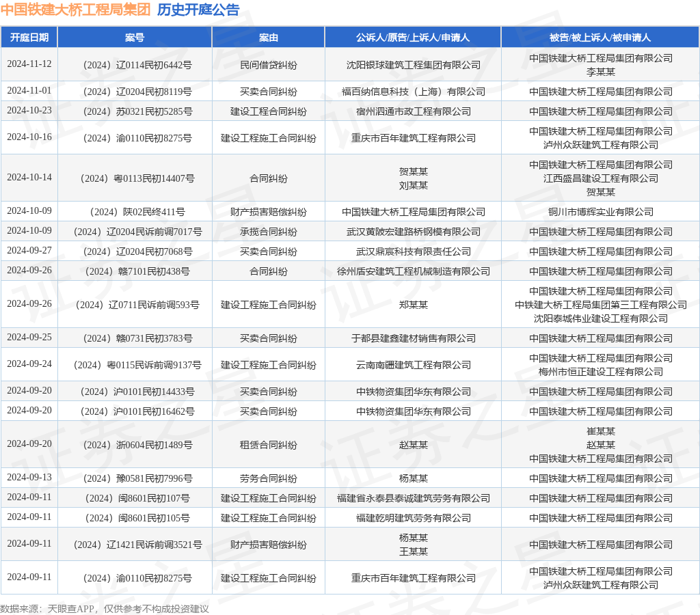Select case number (2024)沪0101民初16462号
This screenshot has height=615, width=700.
137,411
